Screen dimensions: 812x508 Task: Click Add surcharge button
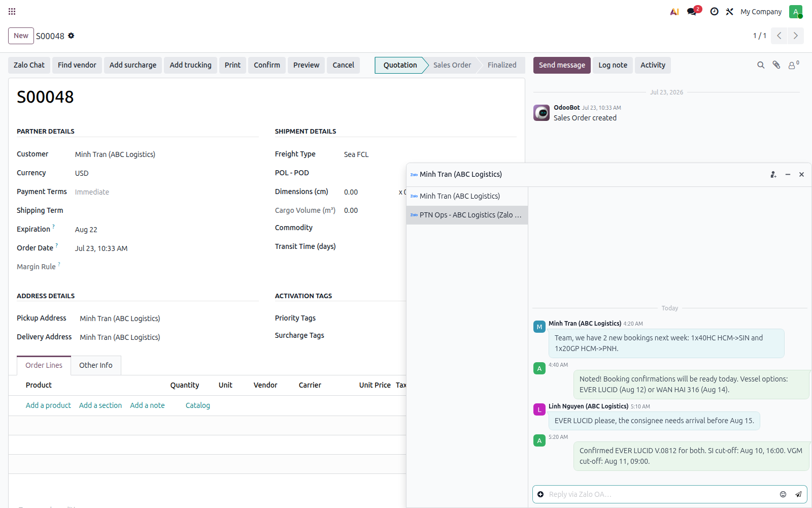(x=133, y=65)
